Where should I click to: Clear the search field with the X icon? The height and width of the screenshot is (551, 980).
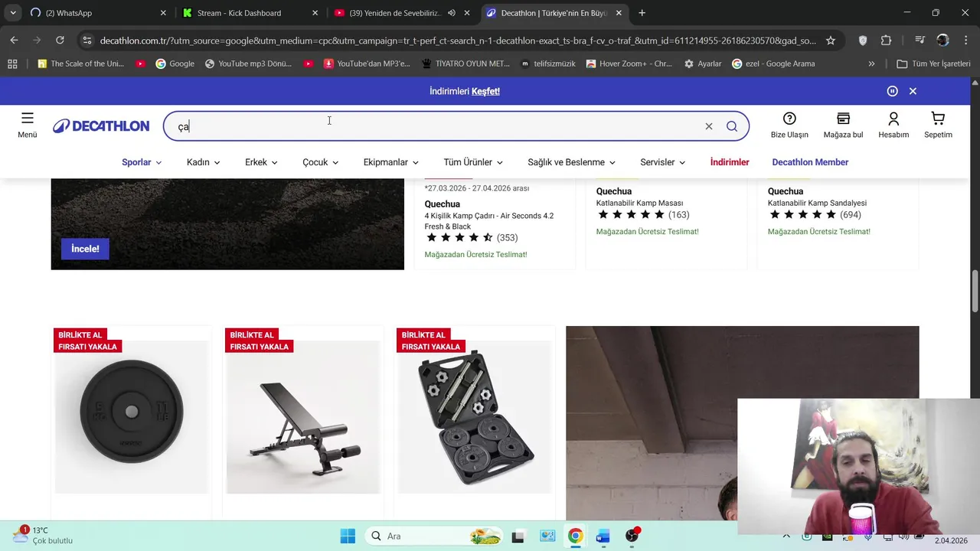709,126
